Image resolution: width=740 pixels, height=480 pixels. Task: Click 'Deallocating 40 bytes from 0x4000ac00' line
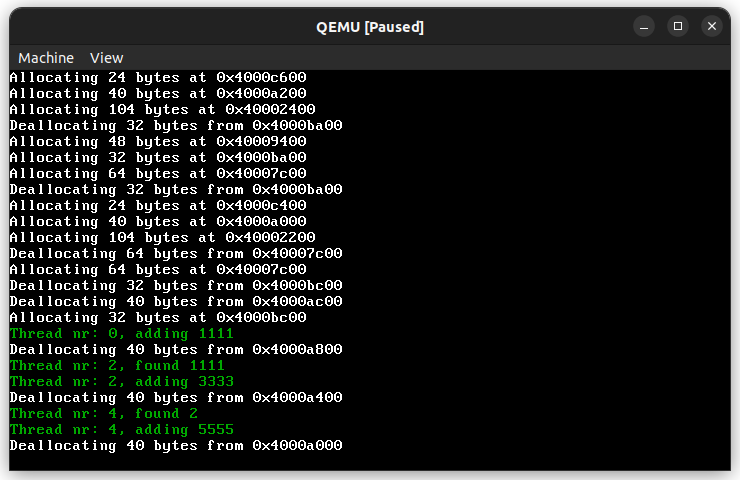point(176,302)
